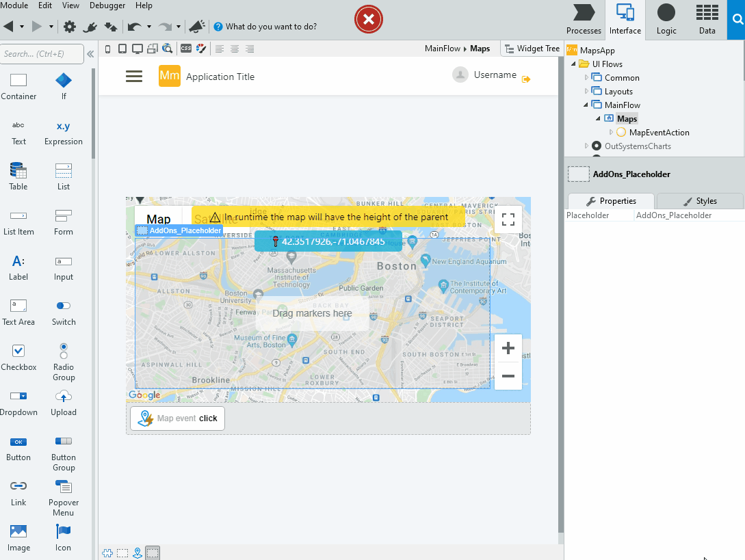The image size is (745, 560).
Task: Click the widget search input field
Action: [42, 53]
